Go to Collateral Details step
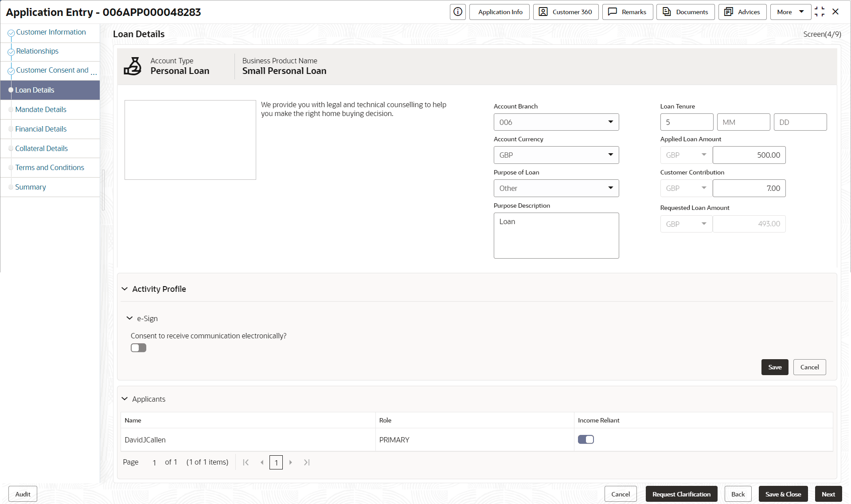The height and width of the screenshot is (504, 851). [x=41, y=148]
